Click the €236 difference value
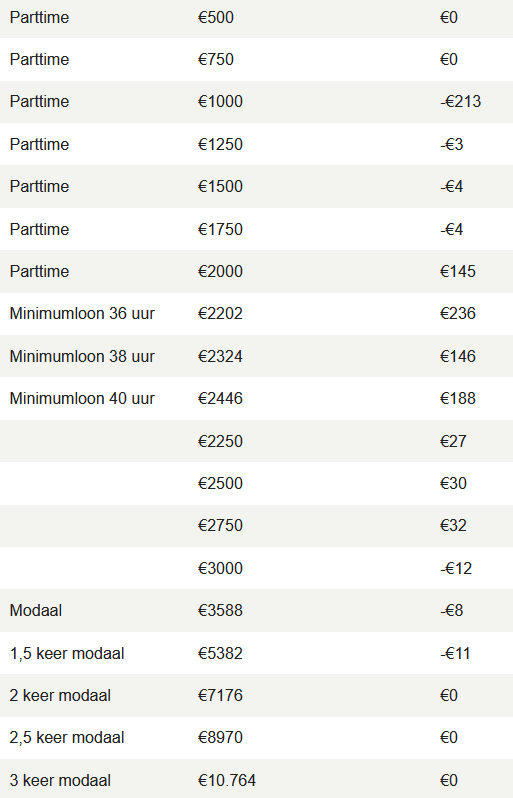 coord(458,314)
